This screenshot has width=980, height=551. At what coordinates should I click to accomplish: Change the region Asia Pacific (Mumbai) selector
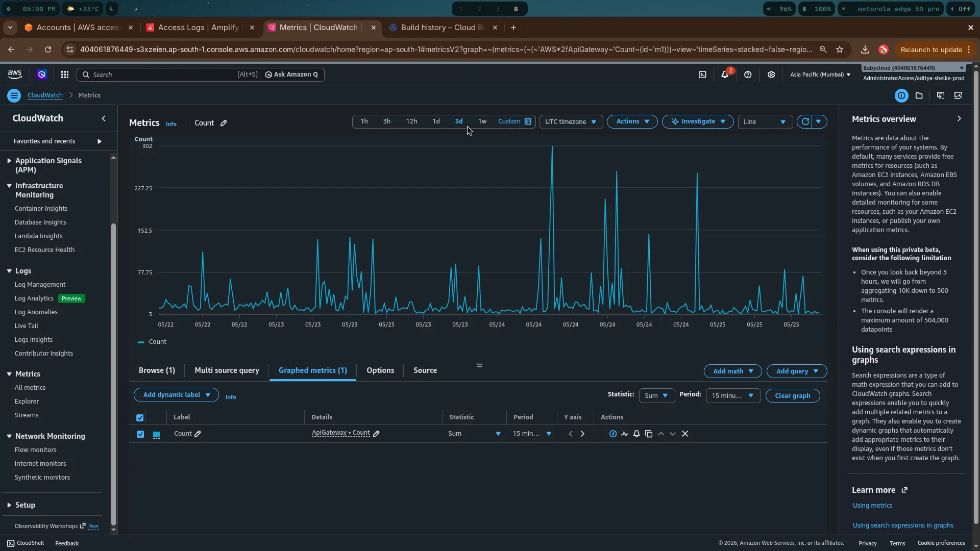point(820,74)
